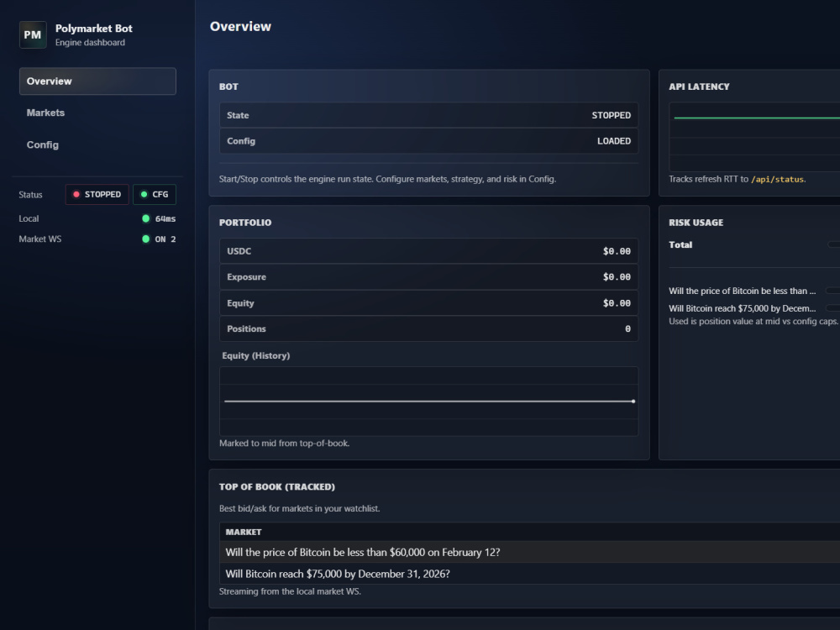Click the Equity history chart endpoint marker

633,402
